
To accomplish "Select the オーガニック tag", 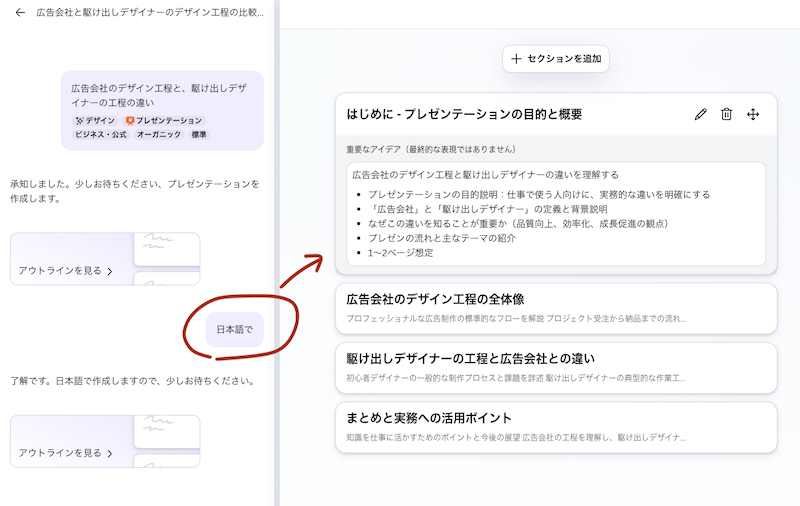I will pyautogui.click(x=158, y=134).
